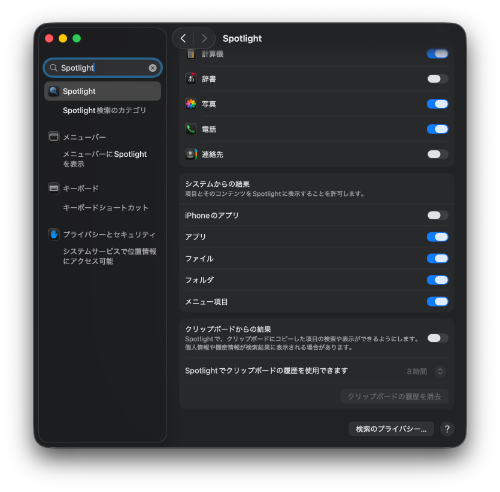The width and height of the screenshot is (500, 492).
Task: Click the Keyboard (キーボード) sidebar icon
Action: click(54, 188)
